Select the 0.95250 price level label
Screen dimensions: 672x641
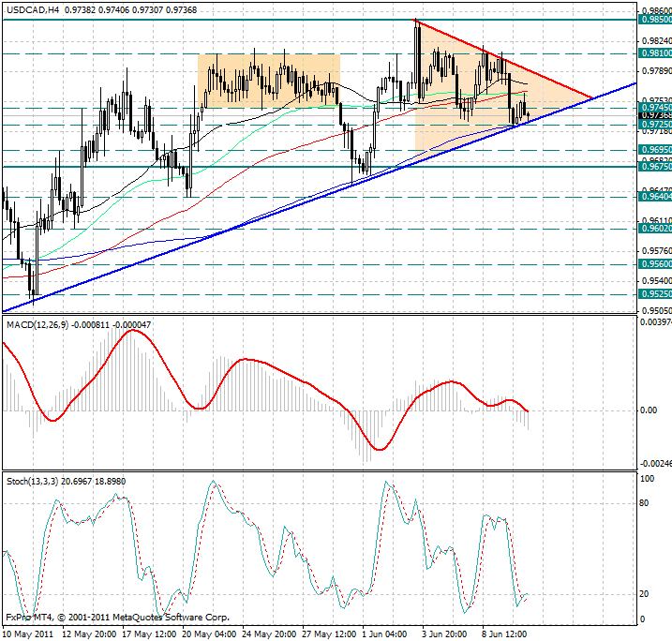click(x=652, y=293)
